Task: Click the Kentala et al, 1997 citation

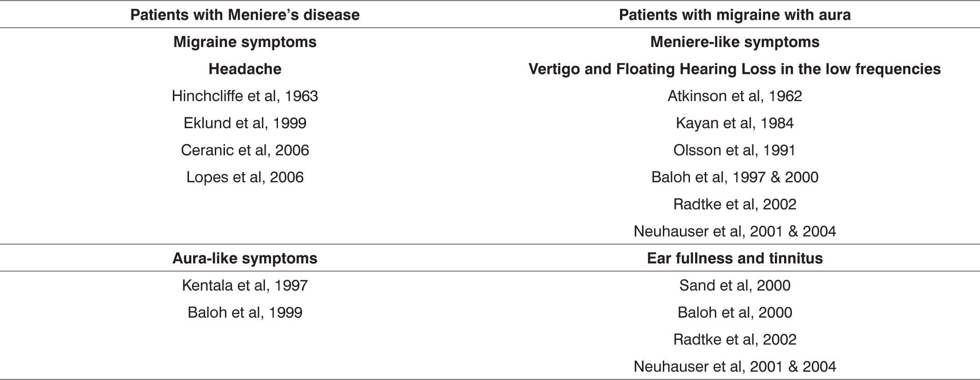Action: click(x=245, y=285)
